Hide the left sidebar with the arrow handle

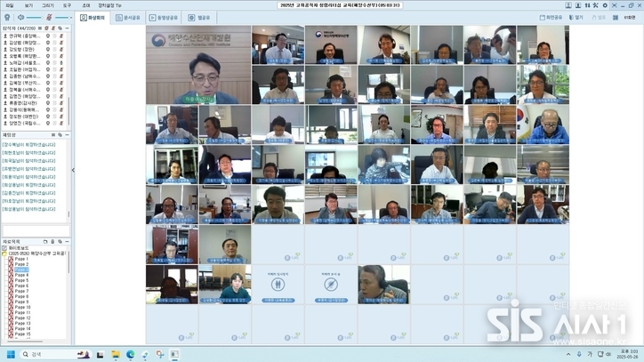(x=73, y=170)
